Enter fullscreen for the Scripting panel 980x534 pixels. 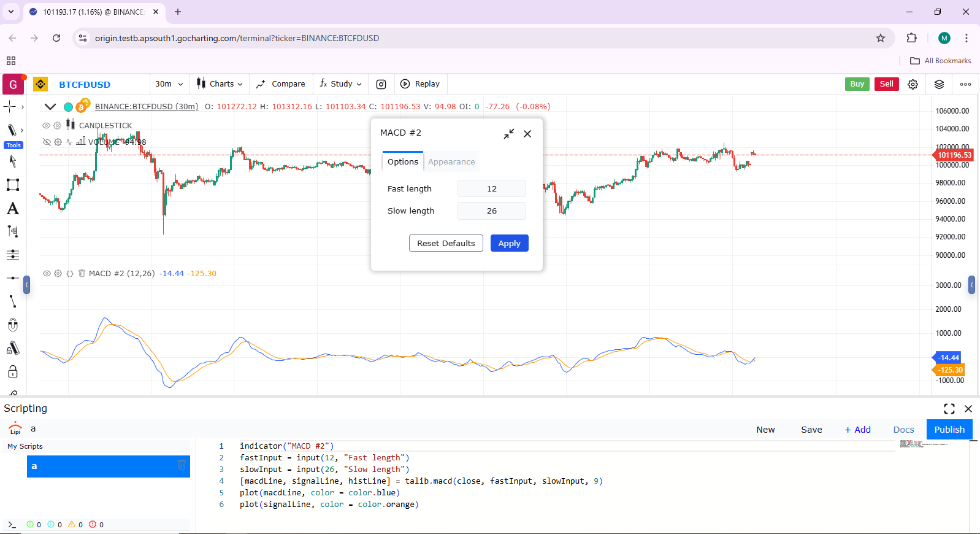pyautogui.click(x=949, y=409)
